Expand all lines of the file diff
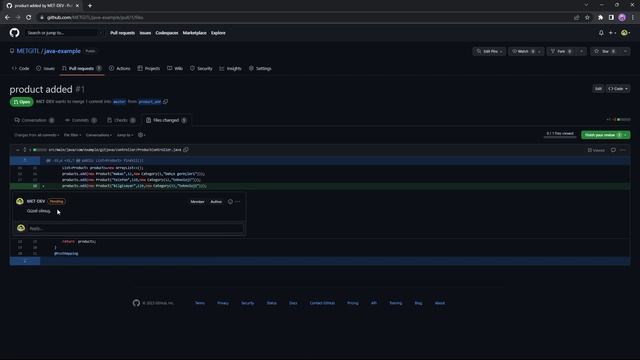This screenshot has width=640, height=360. (x=24, y=150)
